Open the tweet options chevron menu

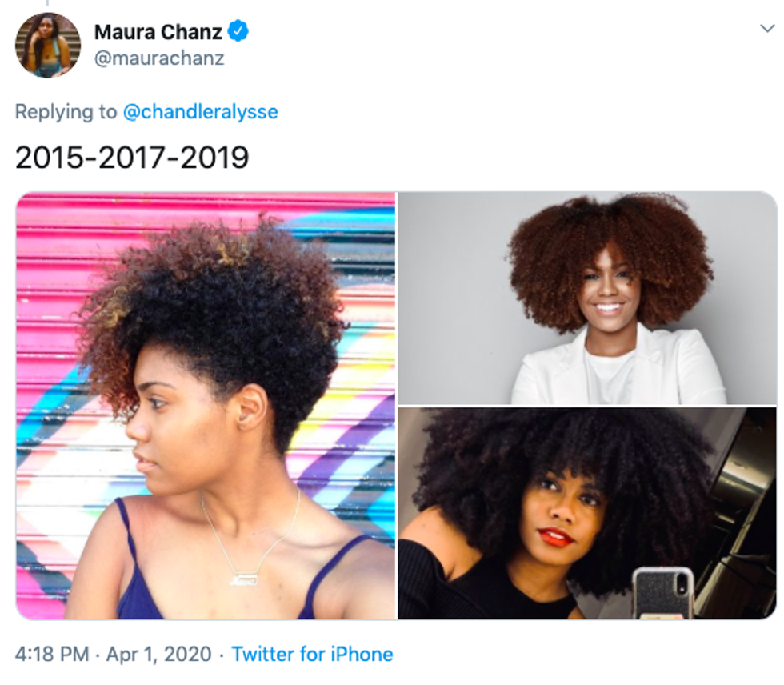click(x=766, y=29)
